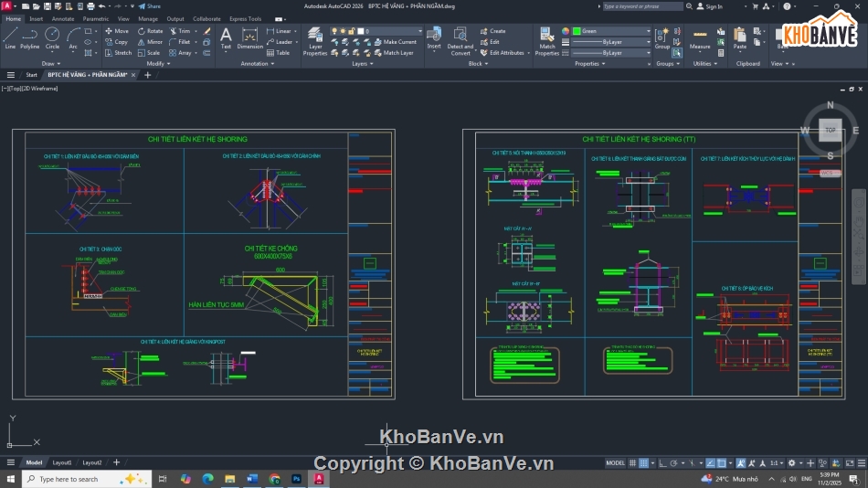Expand the Draw panel
868x488 pixels.
(x=53, y=64)
